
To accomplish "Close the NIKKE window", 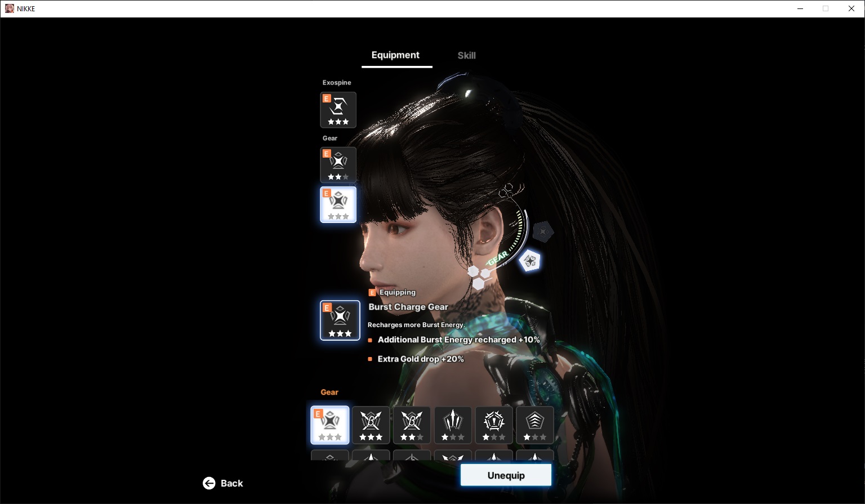I will 851,8.
